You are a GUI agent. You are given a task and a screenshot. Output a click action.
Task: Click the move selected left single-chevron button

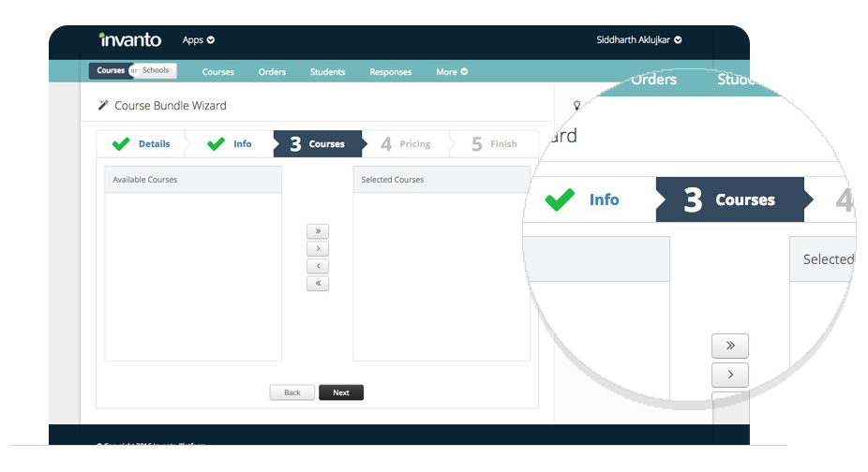click(x=318, y=266)
